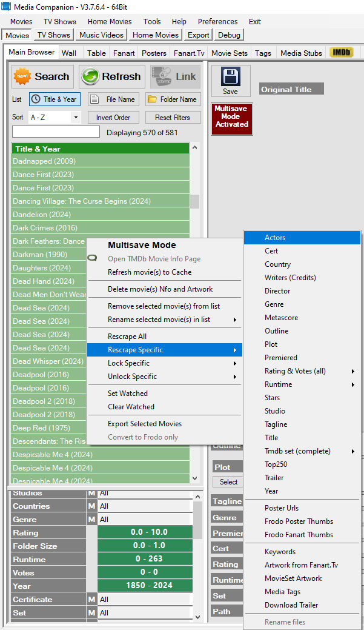
Task: Select Artwork from Fanart.Tv option
Action: coord(302,565)
